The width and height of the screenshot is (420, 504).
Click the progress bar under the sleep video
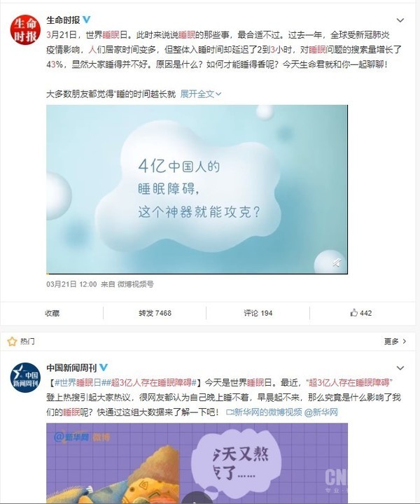pos(197,273)
